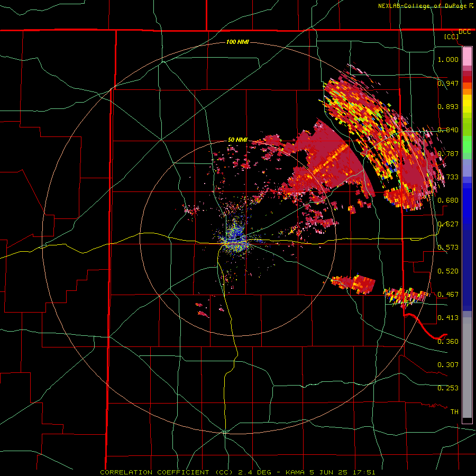Click the 0.253 legend value
Image resolution: width=476 pixels, height=476 pixels.
tap(448, 388)
